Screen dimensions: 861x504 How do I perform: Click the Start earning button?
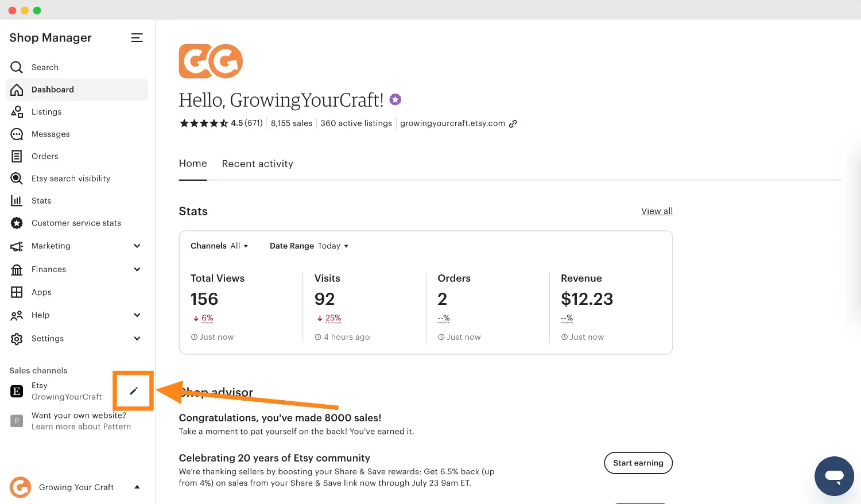[x=638, y=463]
